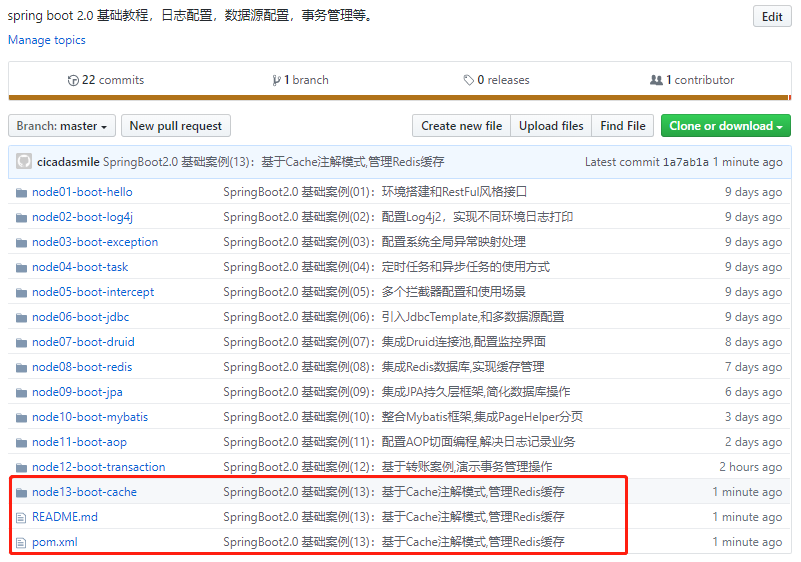
Task: Open the node13-boot-cache folder
Action: point(84,493)
